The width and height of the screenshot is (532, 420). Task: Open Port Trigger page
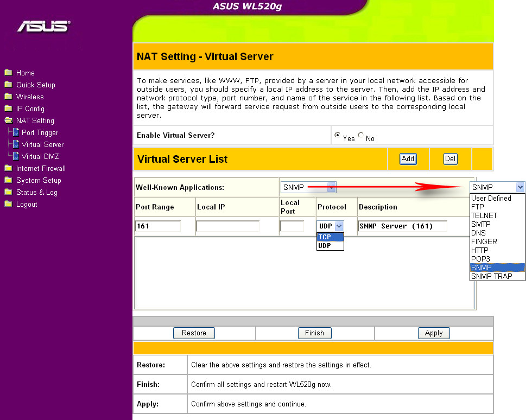(x=40, y=132)
